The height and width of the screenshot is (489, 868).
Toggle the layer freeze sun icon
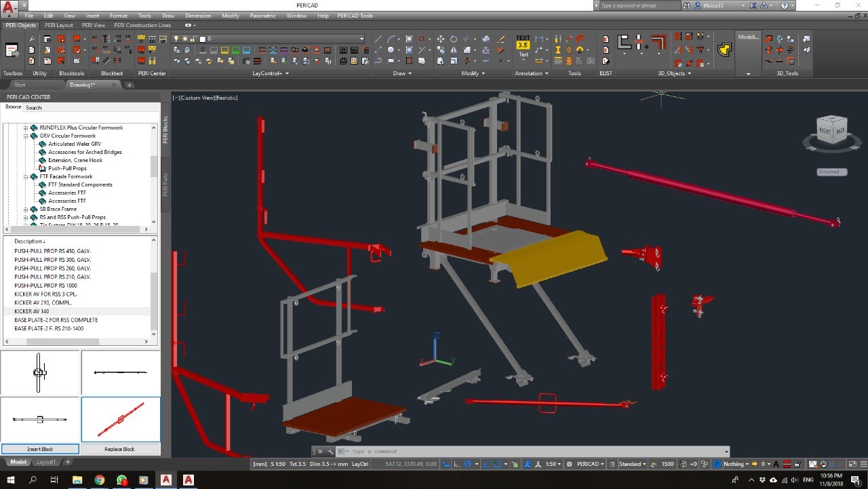point(184,39)
